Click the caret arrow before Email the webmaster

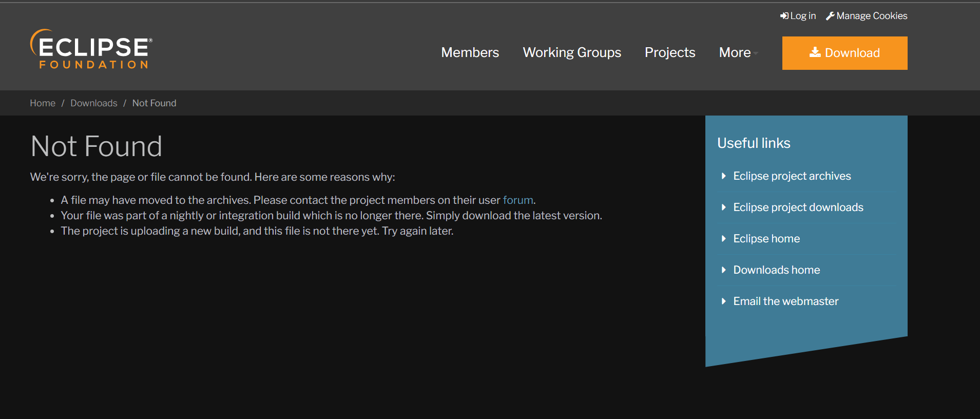pyautogui.click(x=723, y=301)
